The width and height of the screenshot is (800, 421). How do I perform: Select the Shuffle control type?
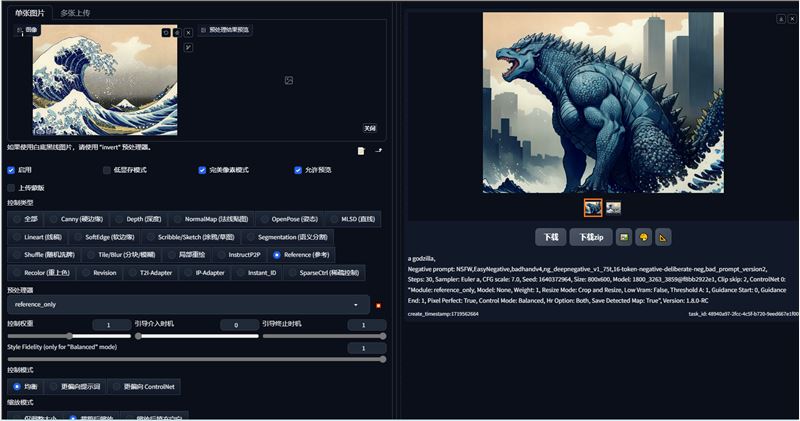pos(44,255)
